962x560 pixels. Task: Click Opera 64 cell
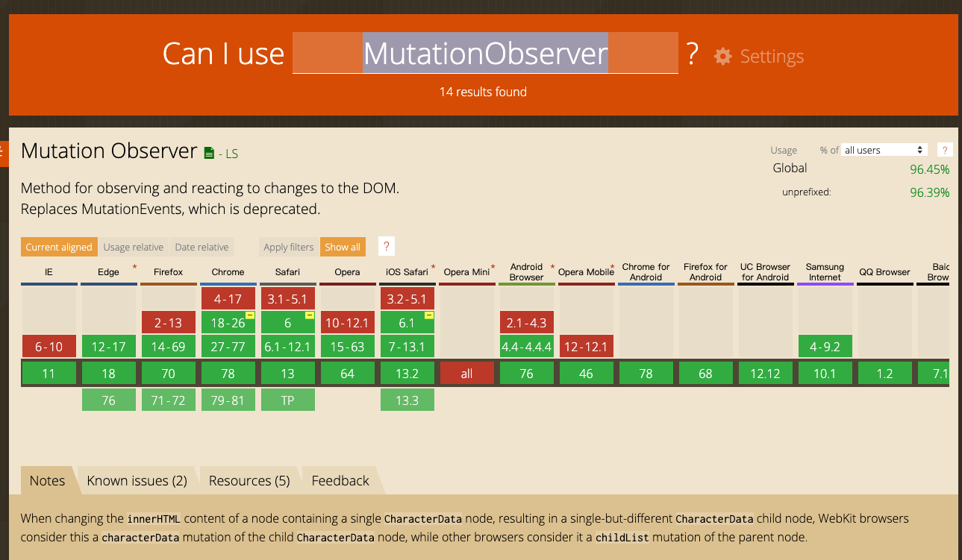[x=348, y=374]
